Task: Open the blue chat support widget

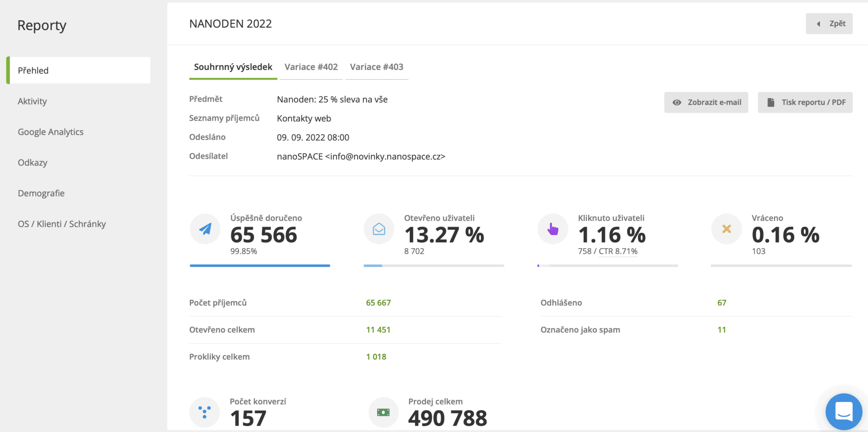Action: (x=843, y=411)
